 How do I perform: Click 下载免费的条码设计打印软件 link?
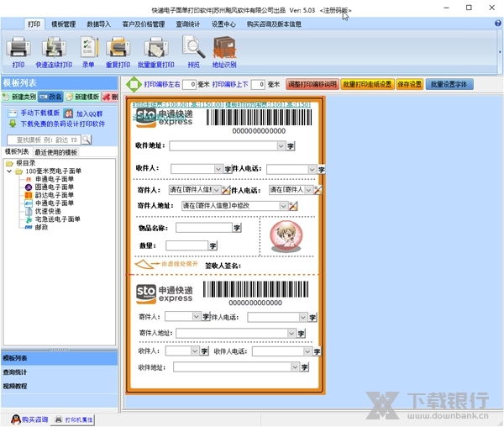point(63,124)
